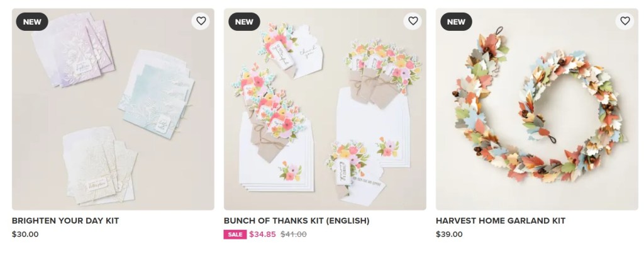
Task: Add Bunch of Thanks Kit to wishlist
Action: 413,21
